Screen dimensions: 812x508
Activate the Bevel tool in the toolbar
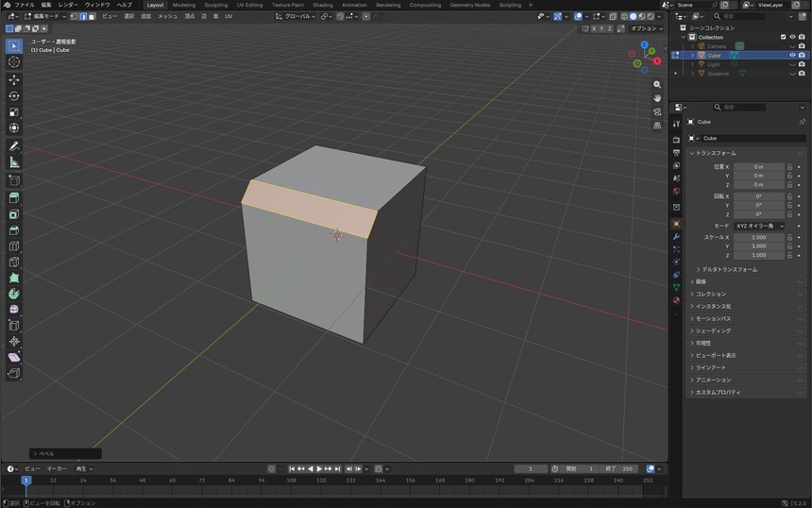pyautogui.click(x=14, y=229)
